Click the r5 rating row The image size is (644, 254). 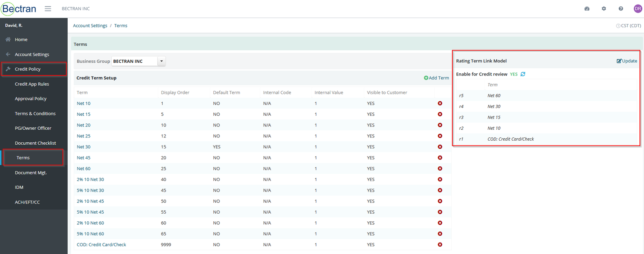[x=547, y=96]
